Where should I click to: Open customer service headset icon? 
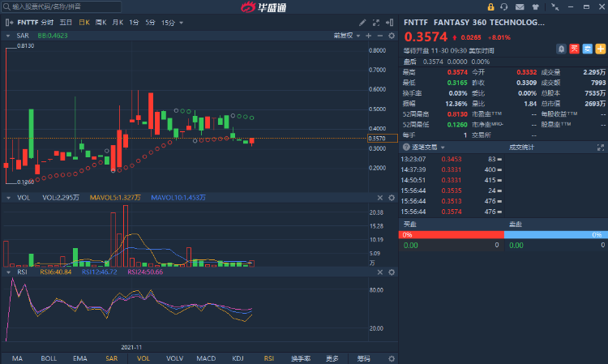(504, 6)
